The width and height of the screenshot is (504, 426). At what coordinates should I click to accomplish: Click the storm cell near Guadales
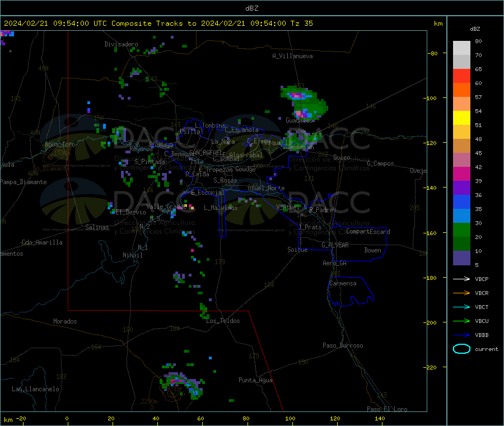click(x=304, y=102)
